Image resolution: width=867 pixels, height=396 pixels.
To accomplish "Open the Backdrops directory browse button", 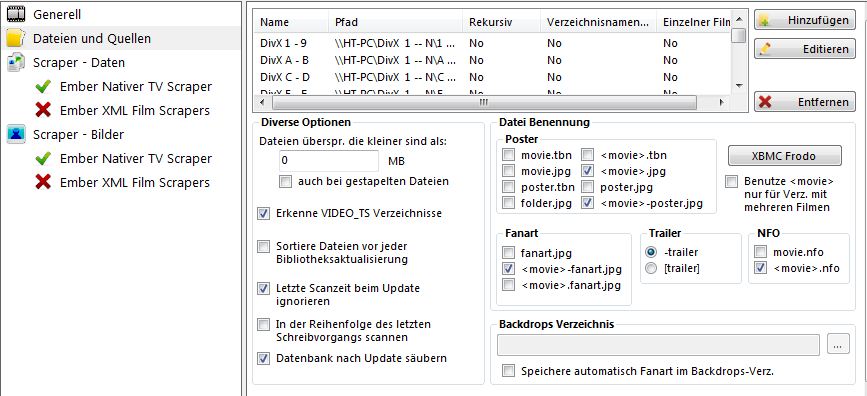I will click(838, 344).
